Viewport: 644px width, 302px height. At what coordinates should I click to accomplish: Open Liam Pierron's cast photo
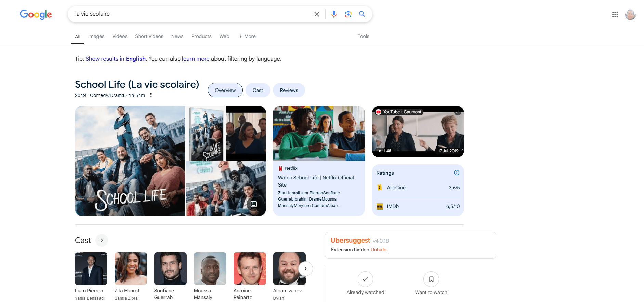click(x=91, y=269)
